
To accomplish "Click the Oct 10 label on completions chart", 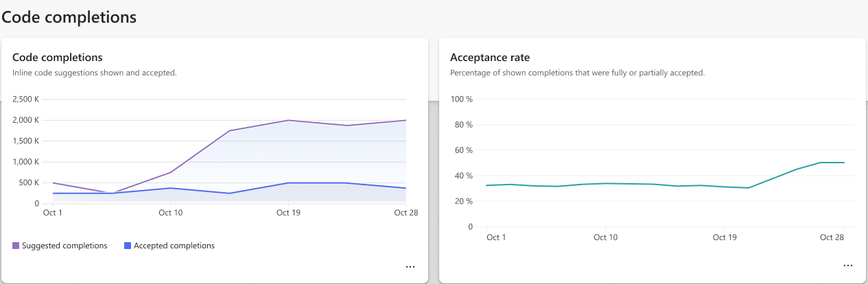I will (x=170, y=213).
